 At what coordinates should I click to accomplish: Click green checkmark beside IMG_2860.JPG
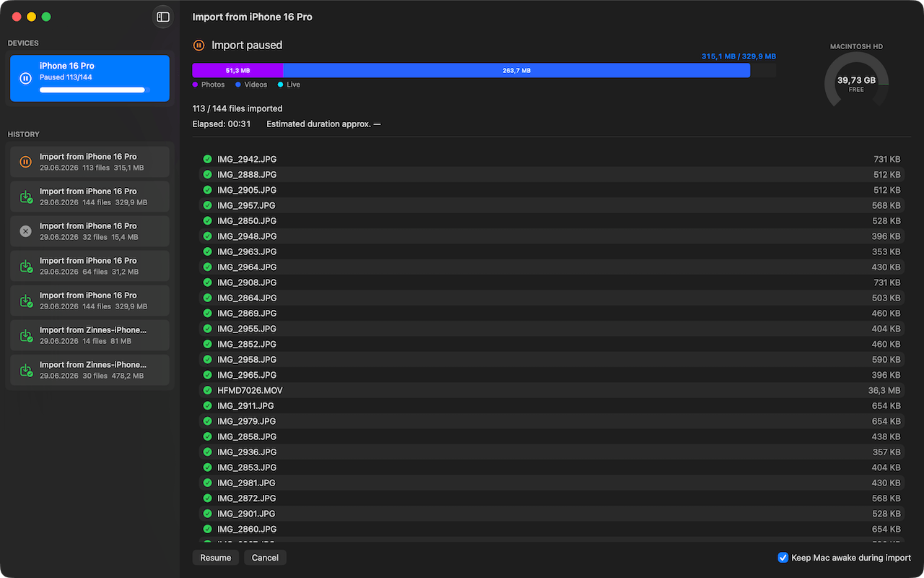tap(207, 529)
